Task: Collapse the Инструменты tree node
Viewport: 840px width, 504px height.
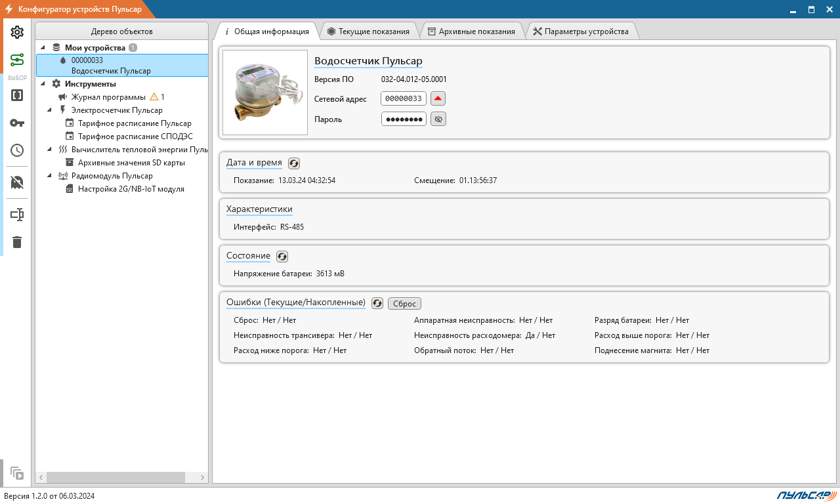Action: coord(43,83)
